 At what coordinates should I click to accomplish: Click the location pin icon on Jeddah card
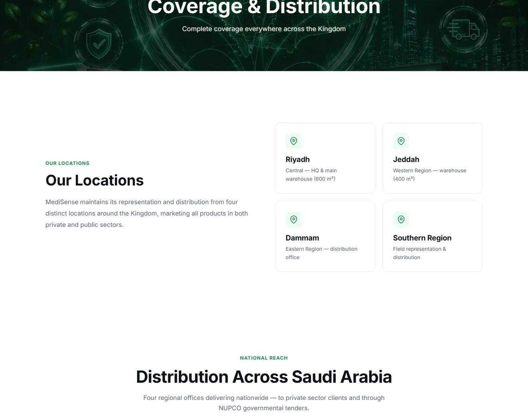(401, 141)
